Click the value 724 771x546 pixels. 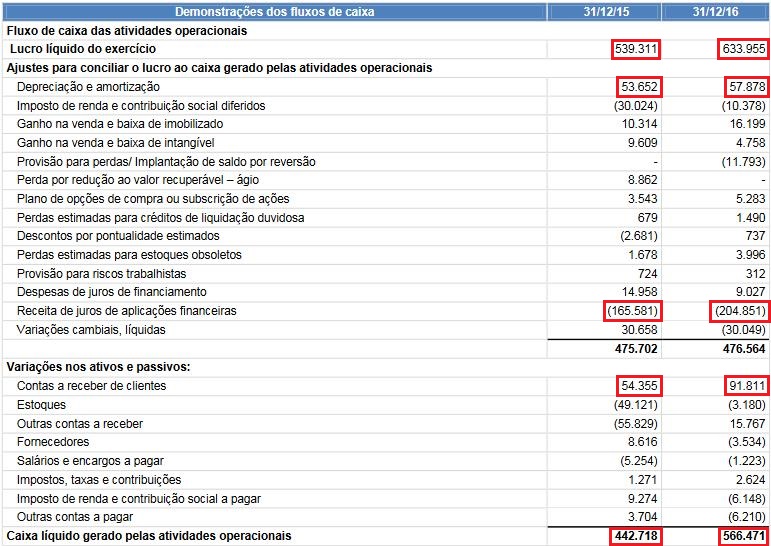click(648, 274)
